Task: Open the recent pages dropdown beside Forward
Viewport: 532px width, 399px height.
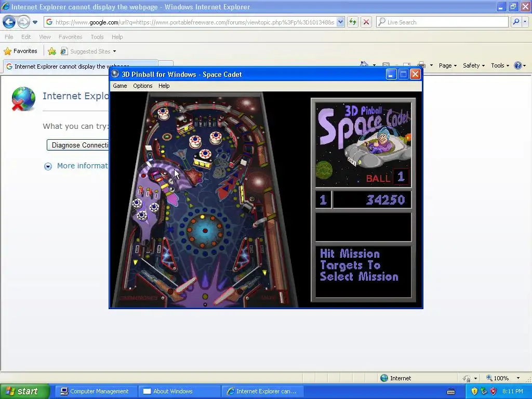Action: [35, 22]
